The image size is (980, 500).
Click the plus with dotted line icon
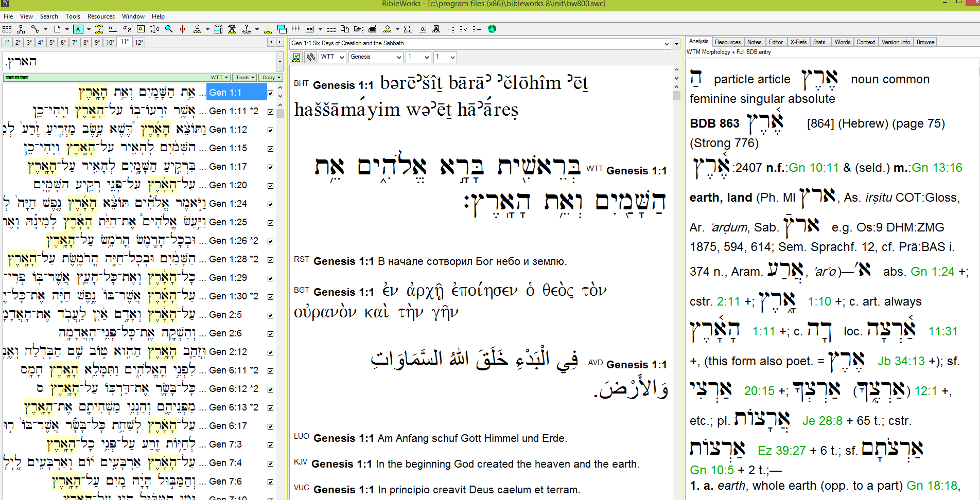450,29
